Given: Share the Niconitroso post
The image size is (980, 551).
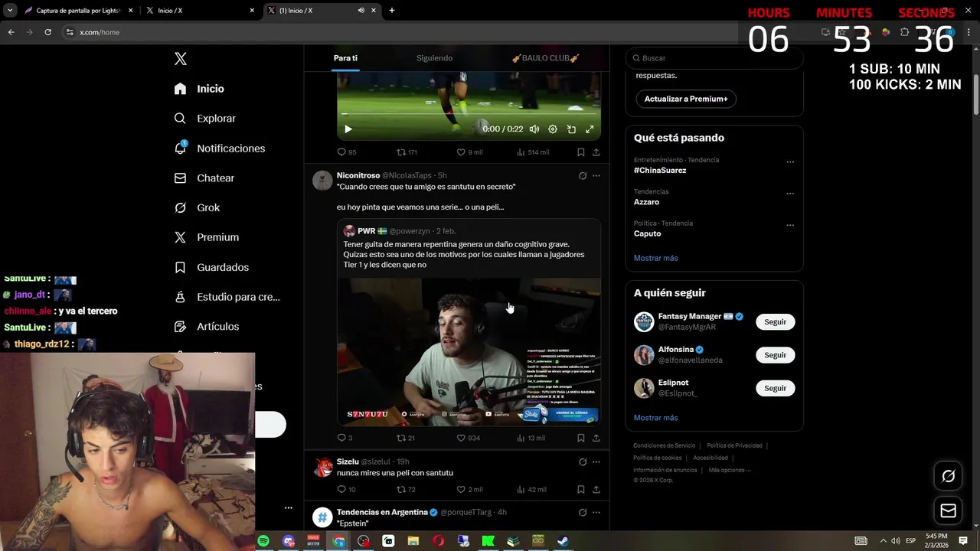Looking at the screenshot, I should 596,438.
